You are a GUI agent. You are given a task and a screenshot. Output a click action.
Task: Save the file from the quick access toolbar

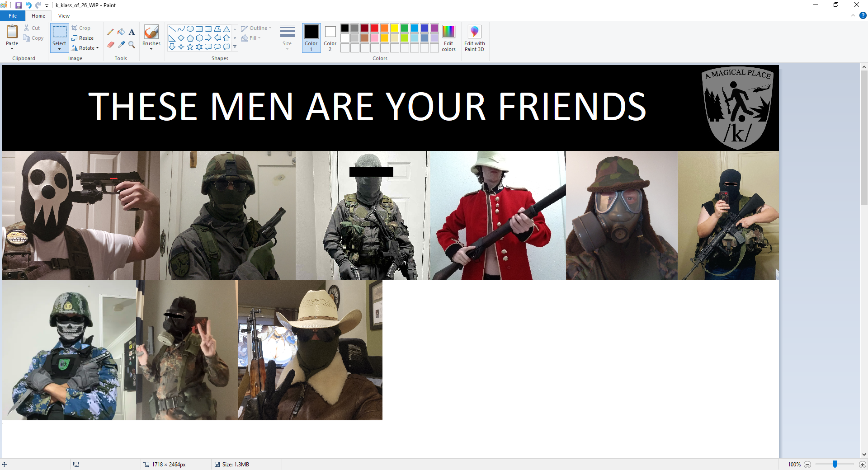[x=19, y=5]
